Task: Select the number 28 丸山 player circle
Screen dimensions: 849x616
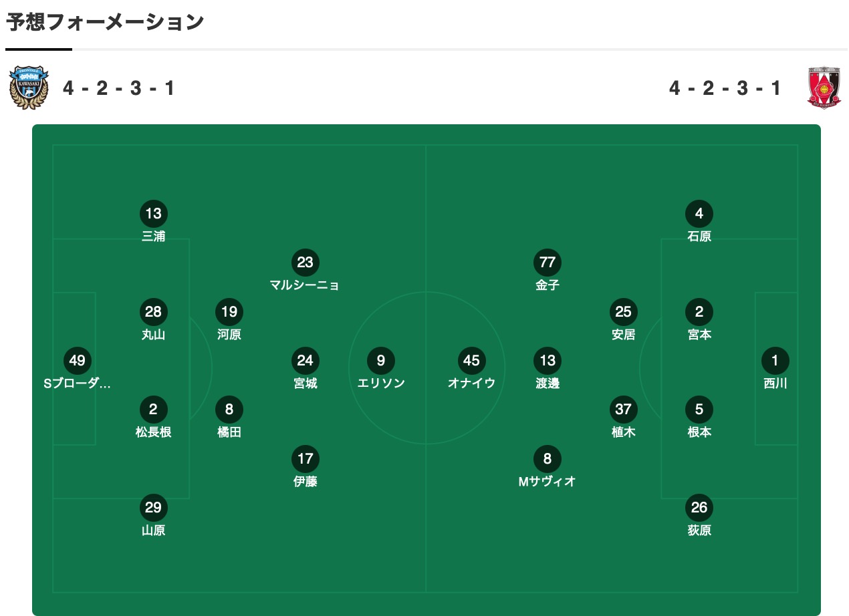Action: tap(154, 312)
